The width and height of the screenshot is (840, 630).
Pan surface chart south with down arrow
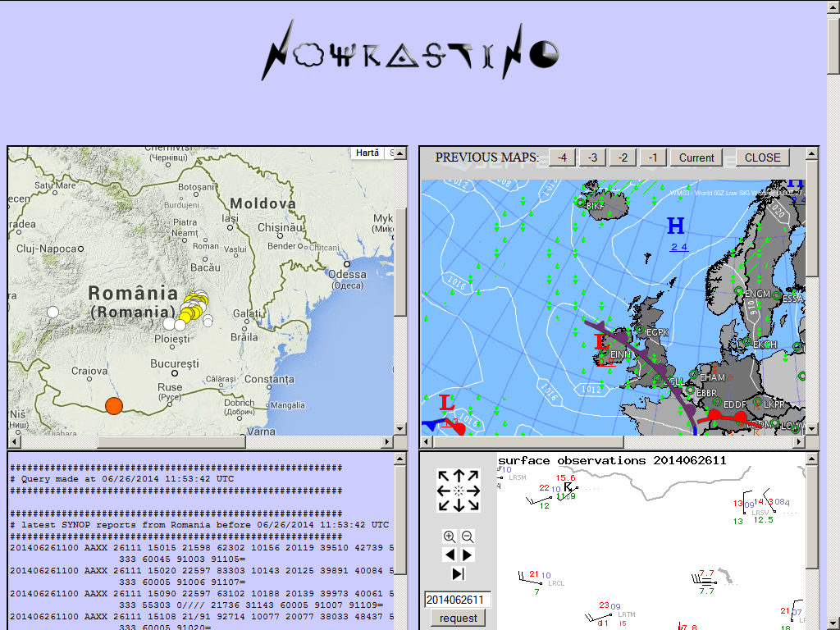[x=459, y=505]
